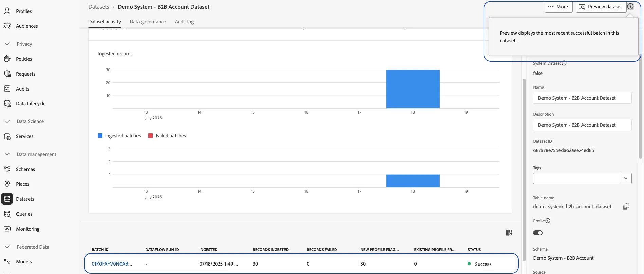The height and width of the screenshot is (274, 644).
Task: Open Queries using its sidebar icon
Action: click(x=7, y=214)
